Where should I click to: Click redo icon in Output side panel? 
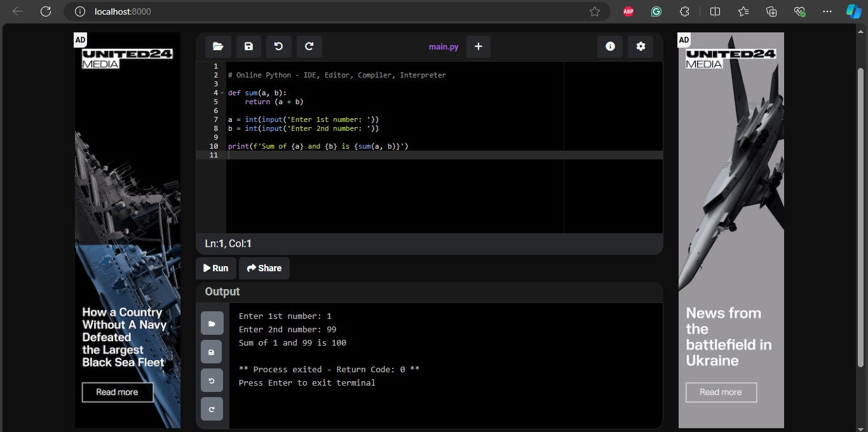pos(212,409)
